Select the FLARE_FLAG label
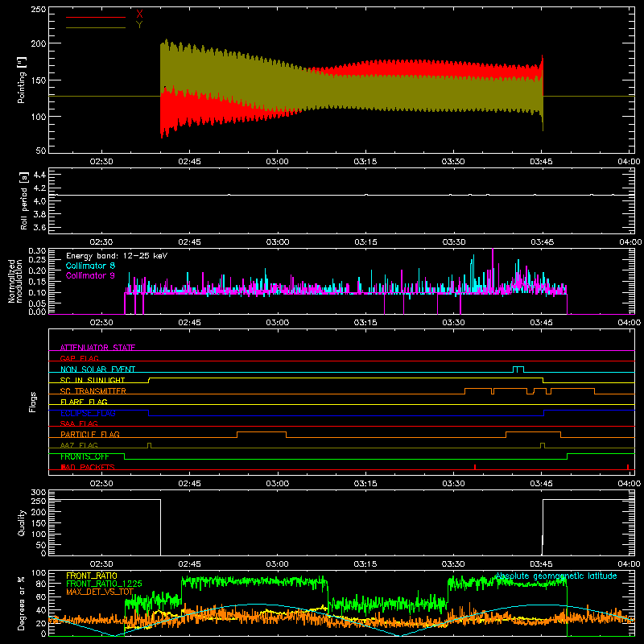Viewport: 644px width, 644px height. 84,402
